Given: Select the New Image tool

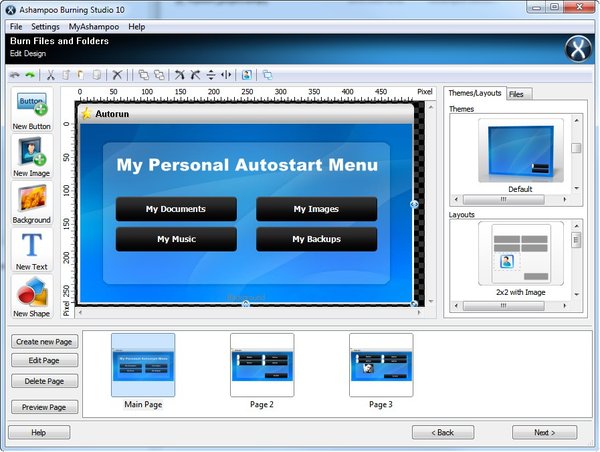Looking at the screenshot, I should coord(32,158).
